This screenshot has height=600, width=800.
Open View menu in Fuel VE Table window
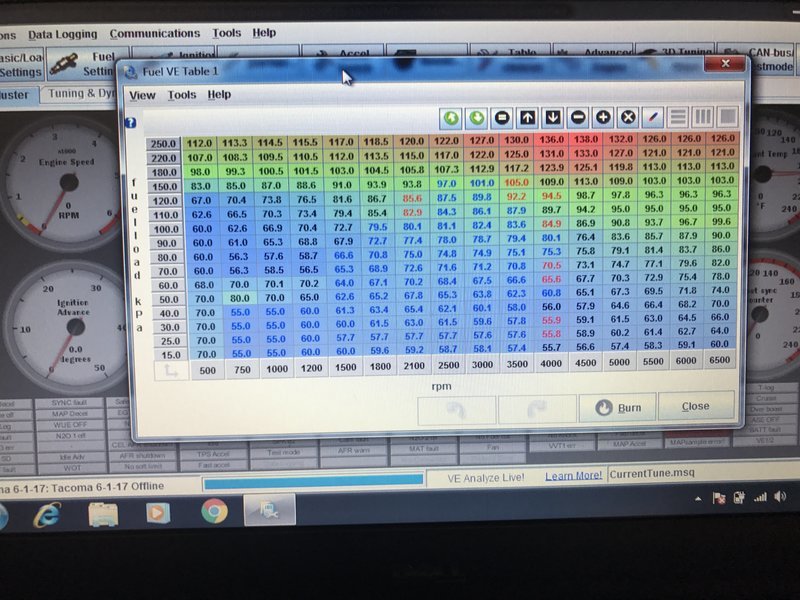pyautogui.click(x=142, y=95)
